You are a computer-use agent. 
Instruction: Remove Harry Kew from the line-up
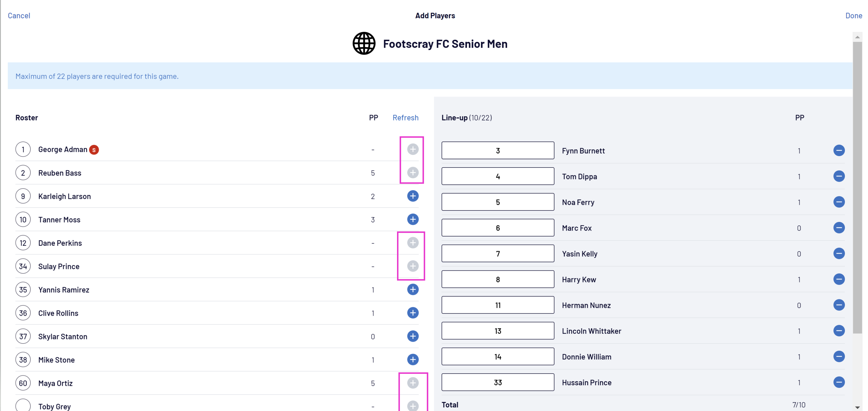(839, 279)
